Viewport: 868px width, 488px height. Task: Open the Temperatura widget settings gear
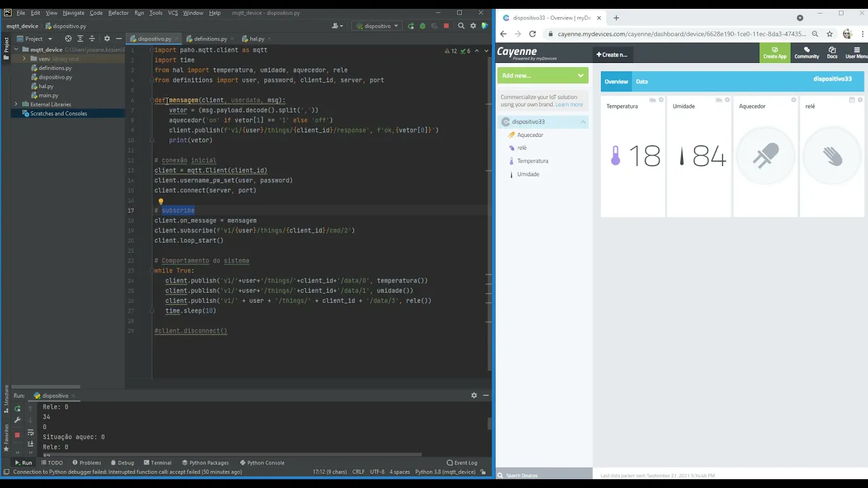[661, 100]
